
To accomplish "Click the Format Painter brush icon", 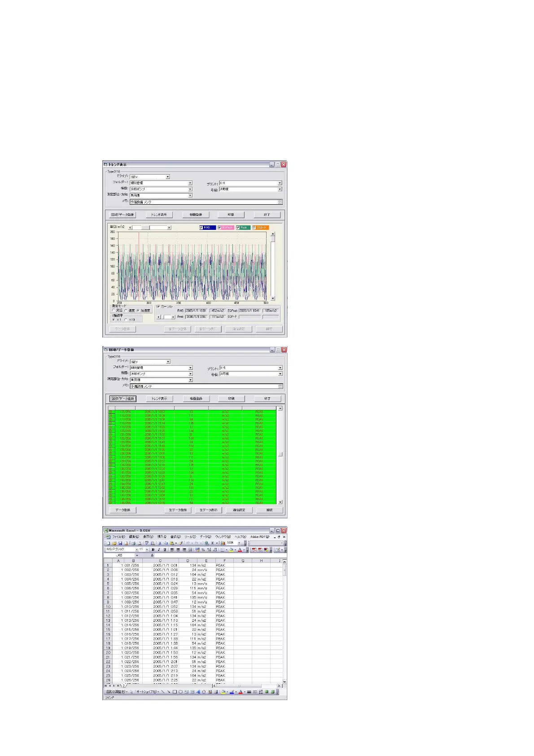I will click(x=181, y=543).
